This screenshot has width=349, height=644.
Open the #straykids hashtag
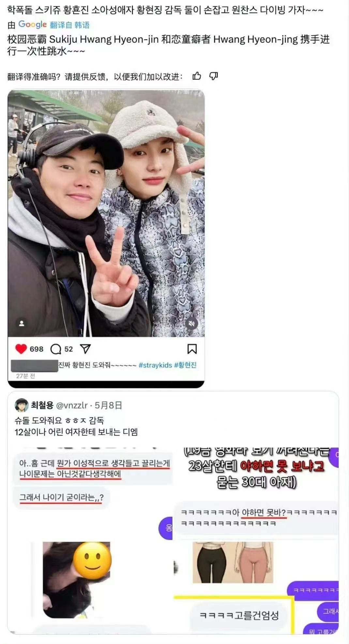[x=155, y=365]
